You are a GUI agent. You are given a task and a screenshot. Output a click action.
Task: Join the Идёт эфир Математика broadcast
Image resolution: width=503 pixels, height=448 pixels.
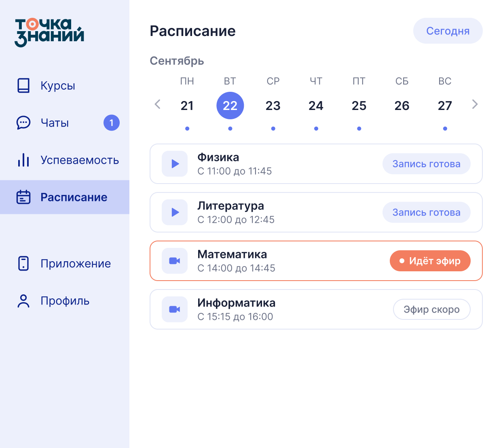[x=430, y=261]
